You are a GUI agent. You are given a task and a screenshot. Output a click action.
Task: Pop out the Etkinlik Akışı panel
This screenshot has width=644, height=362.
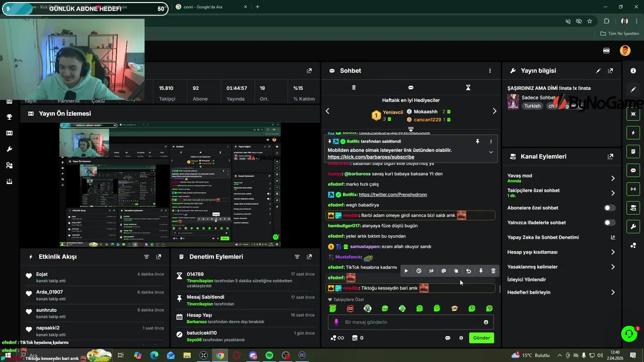pos(158,256)
